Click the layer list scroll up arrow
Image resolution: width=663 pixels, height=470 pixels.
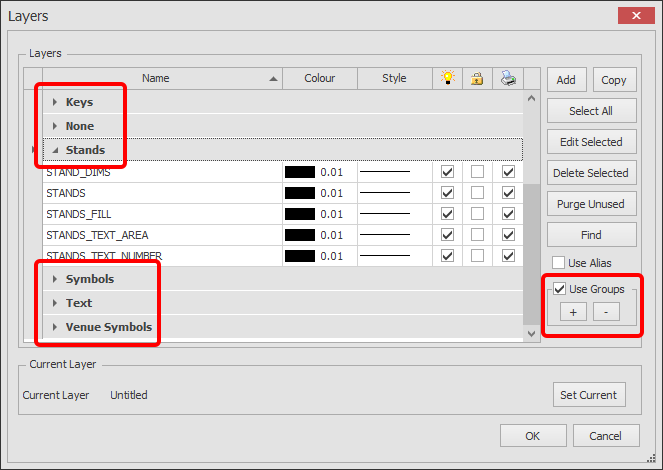coord(531,98)
